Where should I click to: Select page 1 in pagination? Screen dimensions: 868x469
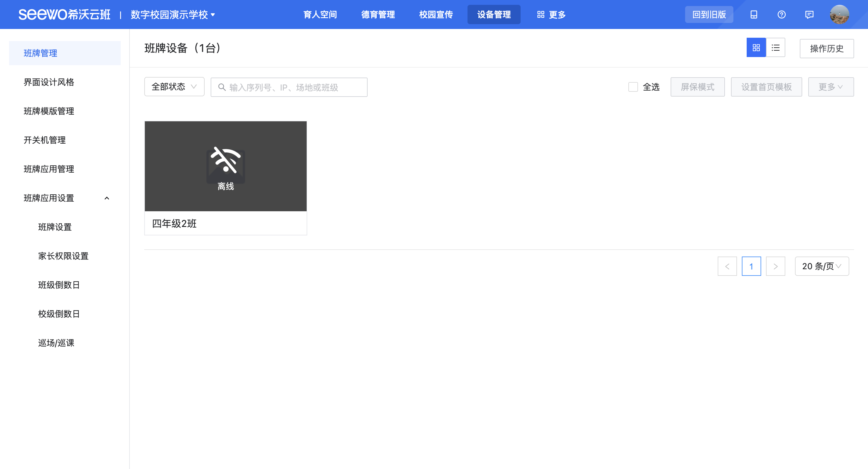click(751, 266)
